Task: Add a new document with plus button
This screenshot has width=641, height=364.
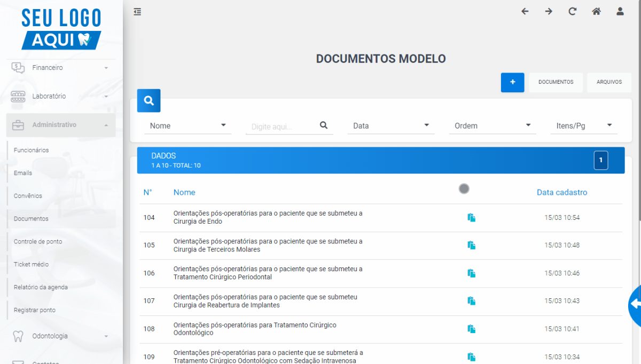Action: pos(513,82)
